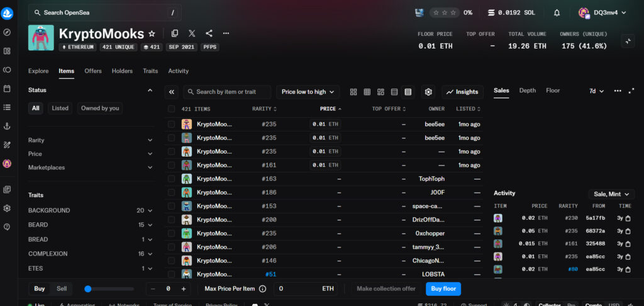644x306 pixels.
Task: Open the notifications bell
Action: [x=557, y=13]
